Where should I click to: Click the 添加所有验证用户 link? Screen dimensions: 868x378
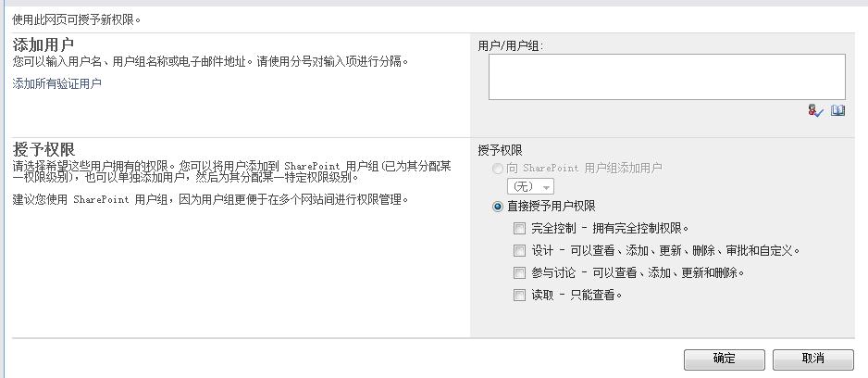point(57,83)
